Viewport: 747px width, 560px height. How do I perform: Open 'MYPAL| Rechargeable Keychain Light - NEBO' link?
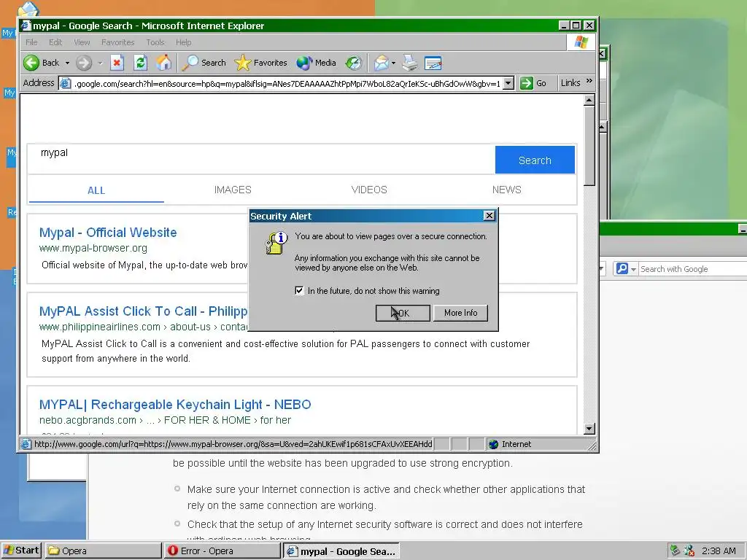pos(175,404)
